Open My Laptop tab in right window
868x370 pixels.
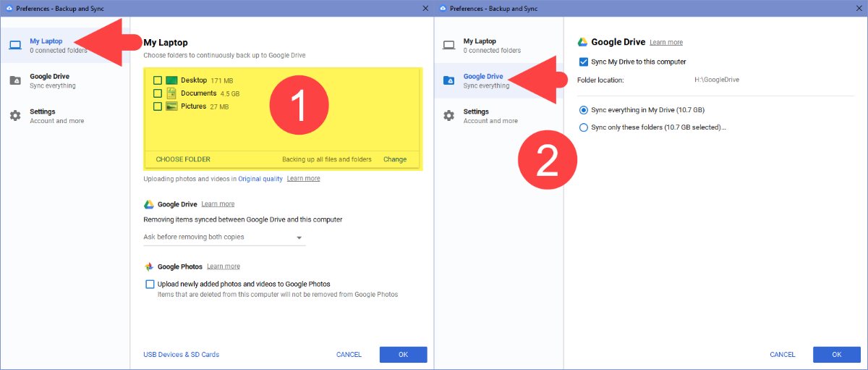498,46
